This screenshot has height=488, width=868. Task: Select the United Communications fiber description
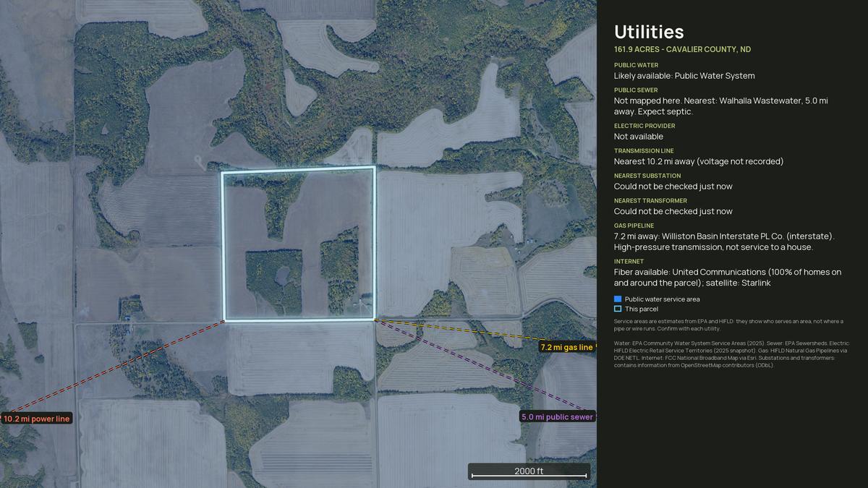pyautogui.click(x=728, y=278)
